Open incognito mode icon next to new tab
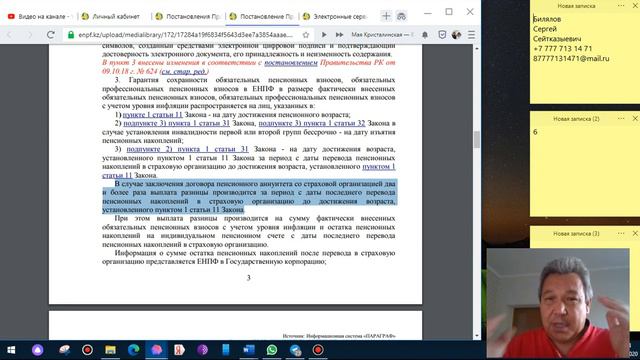The width and height of the screenshot is (640, 360). (x=402, y=16)
